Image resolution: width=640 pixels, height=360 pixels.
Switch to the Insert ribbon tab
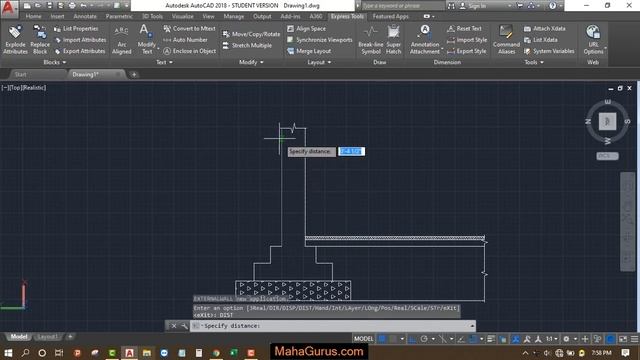point(57,16)
